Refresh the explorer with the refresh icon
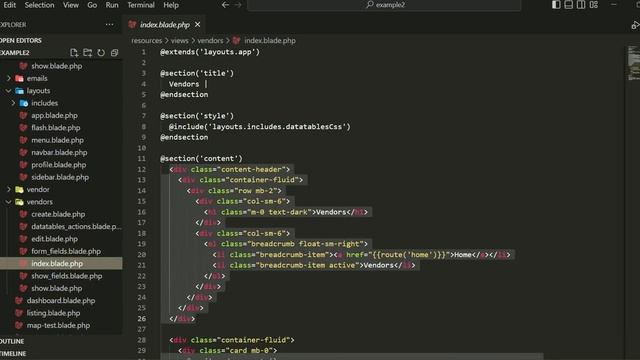The image size is (640, 360). [101, 53]
